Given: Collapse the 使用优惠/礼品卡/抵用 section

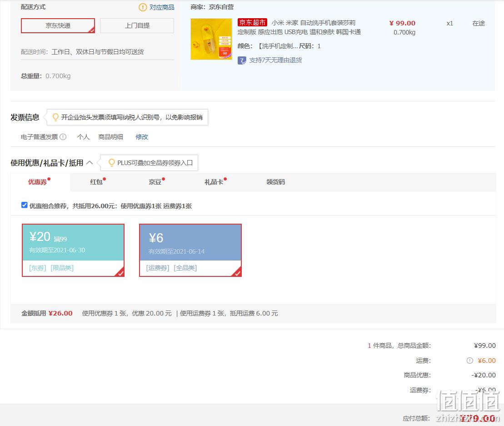Looking at the screenshot, I should [x=90, y=163].
